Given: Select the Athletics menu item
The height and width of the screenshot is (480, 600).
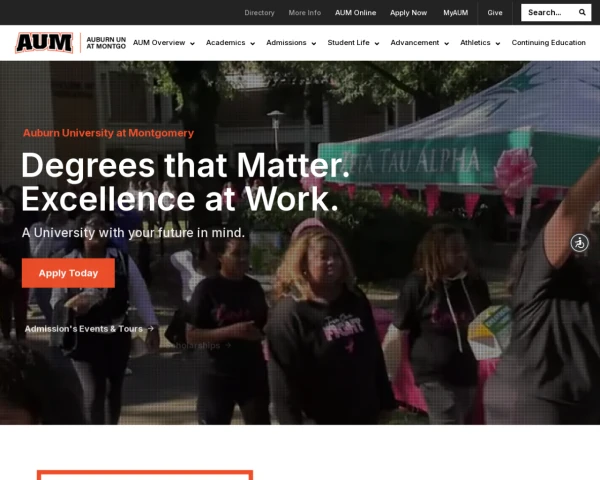Looking at the screenshot, I should 475,42.
